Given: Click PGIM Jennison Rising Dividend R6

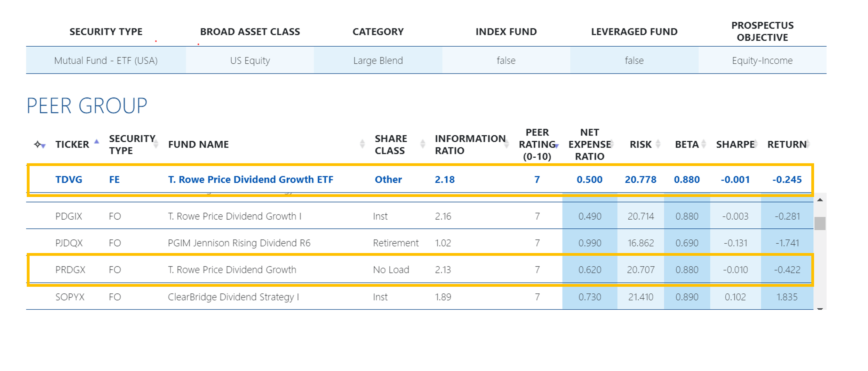Looking at the screenshot, I should (239, 243).
